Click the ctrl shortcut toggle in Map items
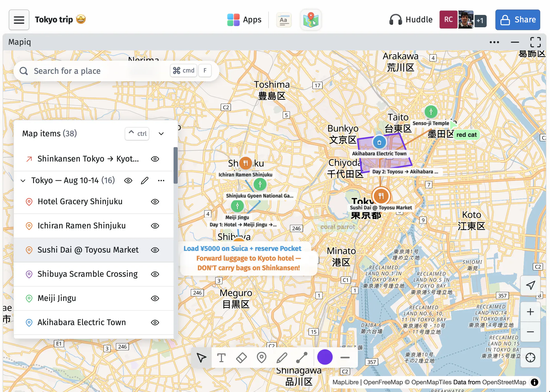The height and width of the screenshot is (392, 550). point(137,133)
